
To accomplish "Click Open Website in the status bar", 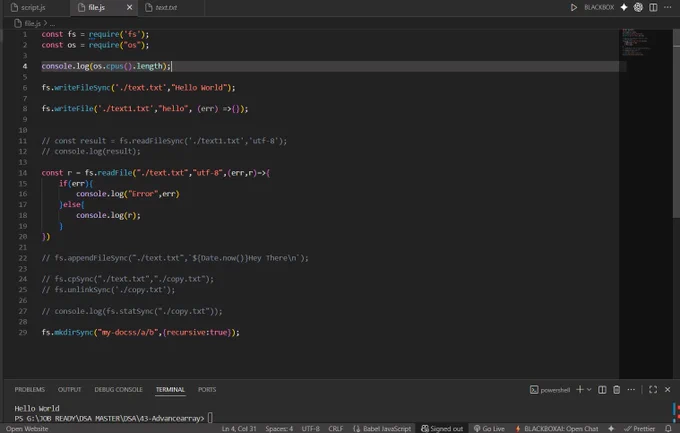I will click(x=27, y=429).
